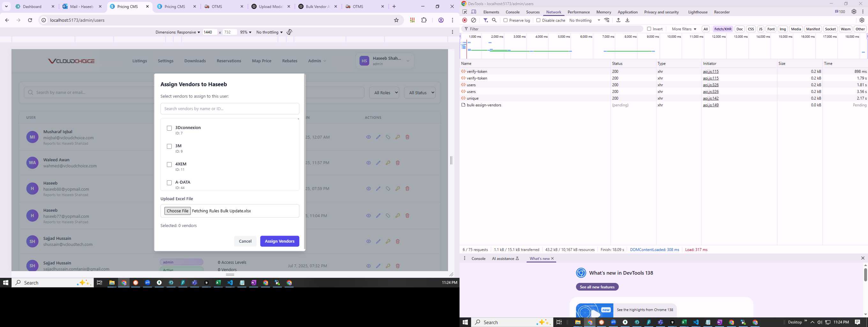
Task: Select the Doc request type filter
Action: click(x=740, y=29)
